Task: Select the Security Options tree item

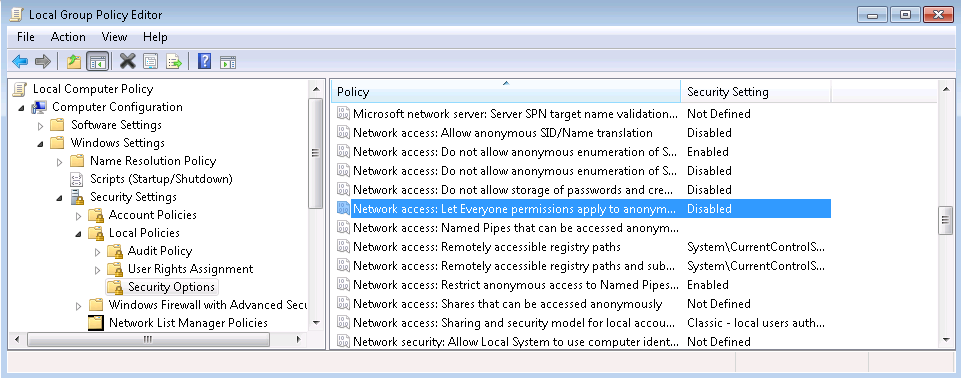Action: (171, 287)
